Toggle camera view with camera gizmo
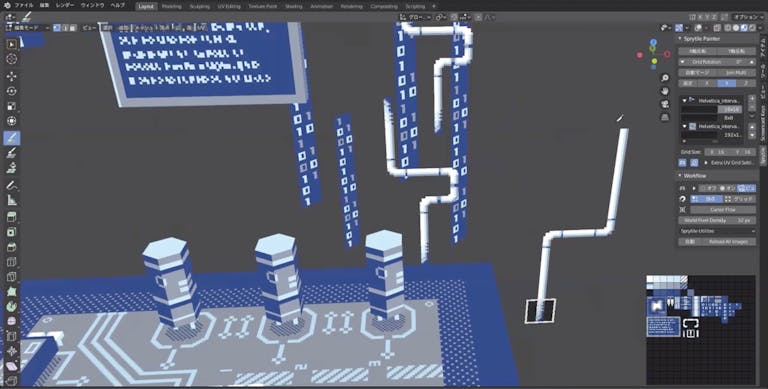This screenshot has width=768, height=389. 665,104
